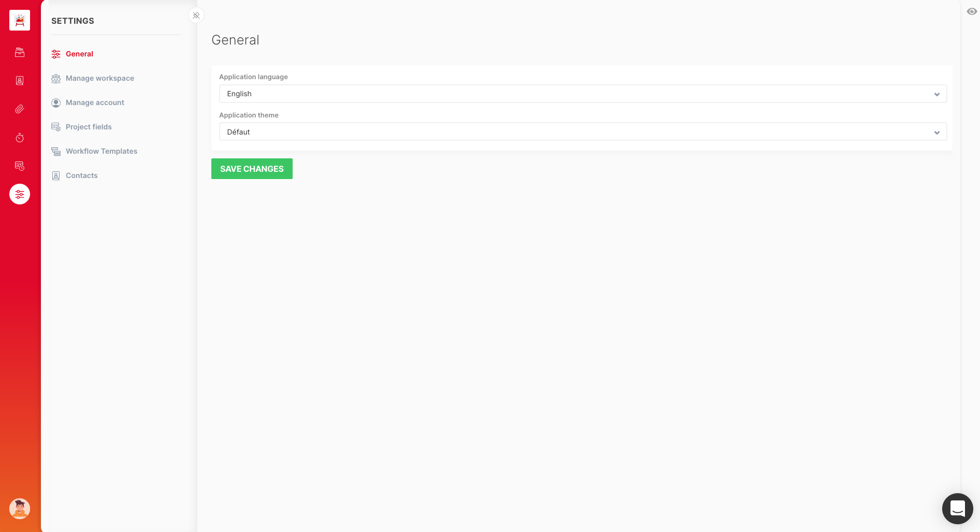Image resolution: width=980 pixels, height=532 pixels.
Task: Open the table with clock schedule icon
Action: point(20,166)
